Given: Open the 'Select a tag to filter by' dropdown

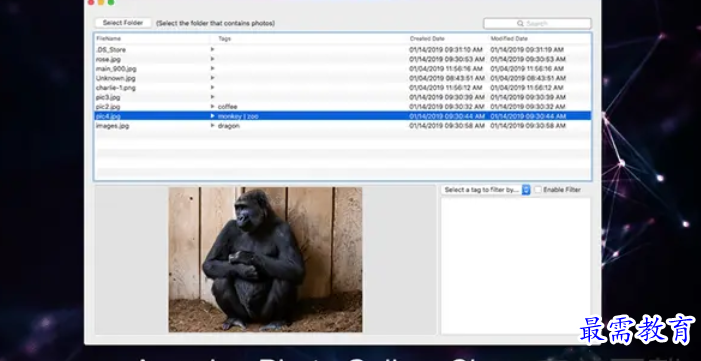Looking at the screenshot, I should click(486, 190).
